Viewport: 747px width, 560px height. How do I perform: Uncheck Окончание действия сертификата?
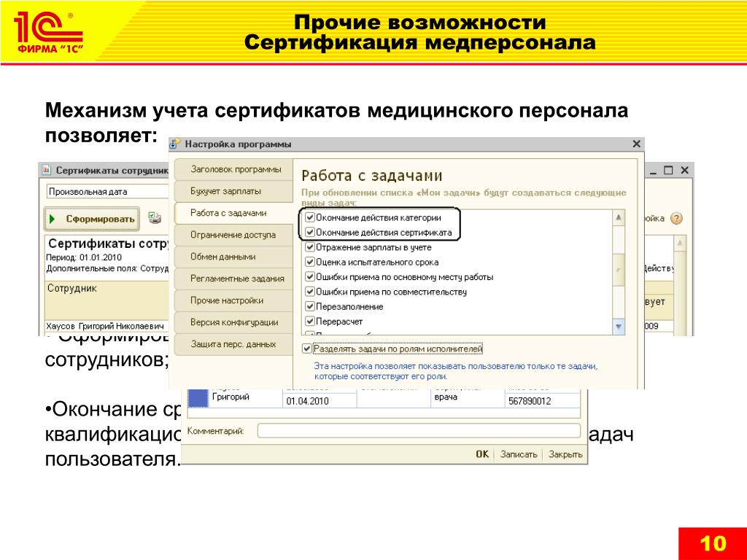click(x=310, y=233)
